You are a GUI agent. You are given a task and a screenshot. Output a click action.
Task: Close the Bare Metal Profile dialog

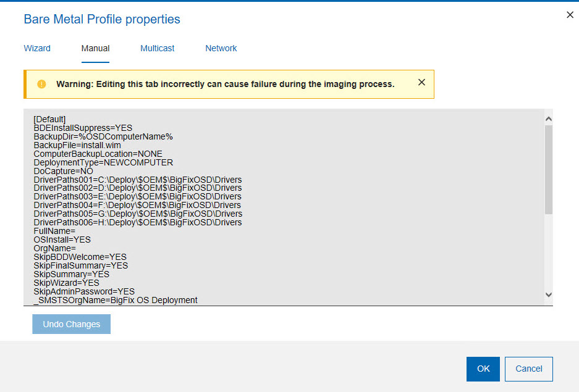click(570, 15)
